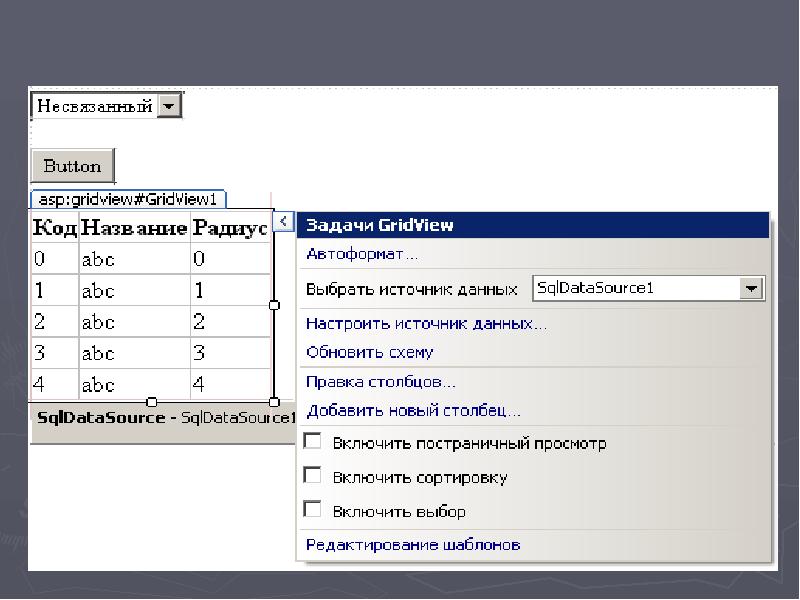This screenshot has height=600, width=800.
Task: Enable Включить постраничный просмотр checkbox
Action: tap(313, 441)
